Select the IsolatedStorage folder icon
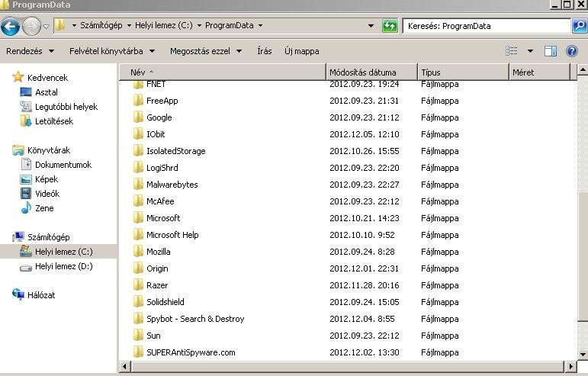 click(x=138, y=151)
